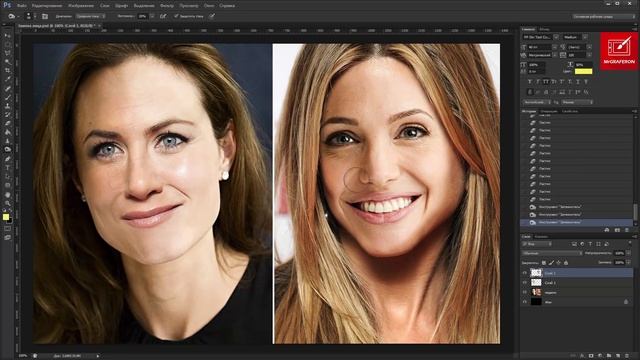Screen dimensions: 640x360
Task: Toggle lock position
Action: [558, 262]
